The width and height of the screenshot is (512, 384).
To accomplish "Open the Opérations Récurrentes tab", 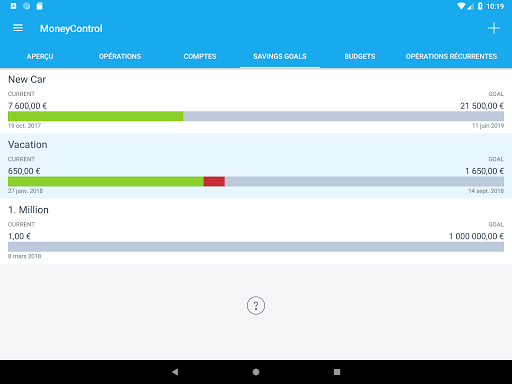I will pos(451,56).
